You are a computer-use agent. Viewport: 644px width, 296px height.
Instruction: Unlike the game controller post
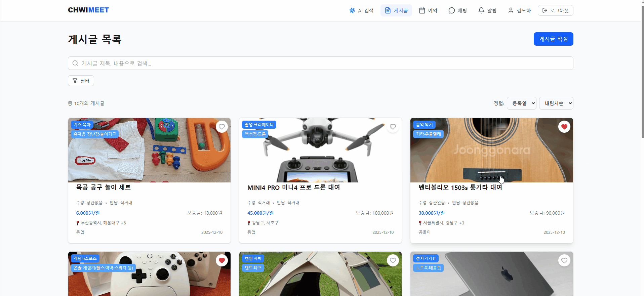click(x=222, y=260)
